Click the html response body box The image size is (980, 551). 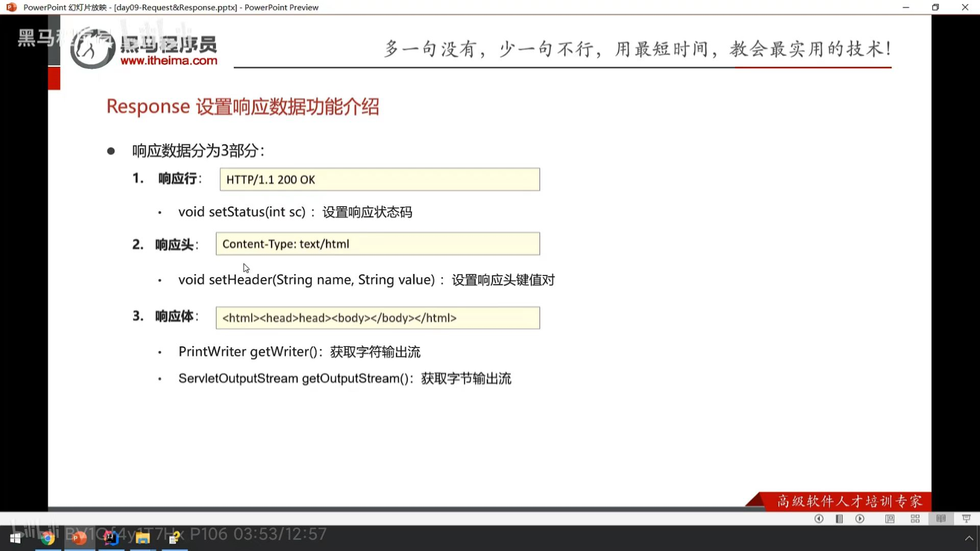click(377, 318)
